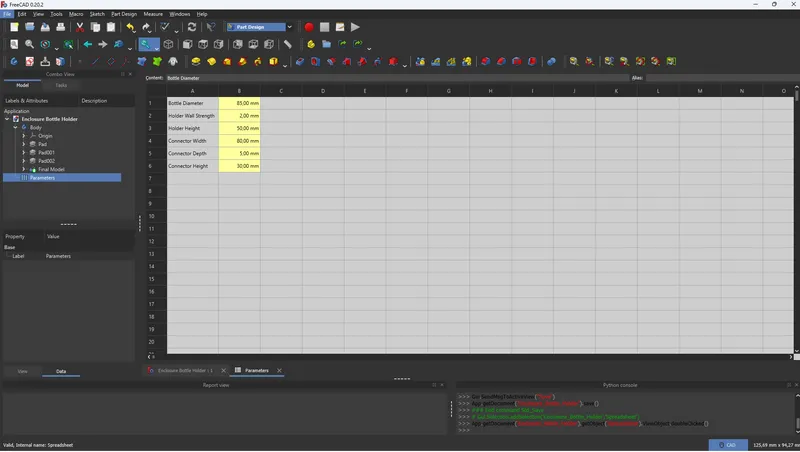This screenshot has height=452, width=800.
Task: Expand the Final Model tree node
Action: point(23,169)
